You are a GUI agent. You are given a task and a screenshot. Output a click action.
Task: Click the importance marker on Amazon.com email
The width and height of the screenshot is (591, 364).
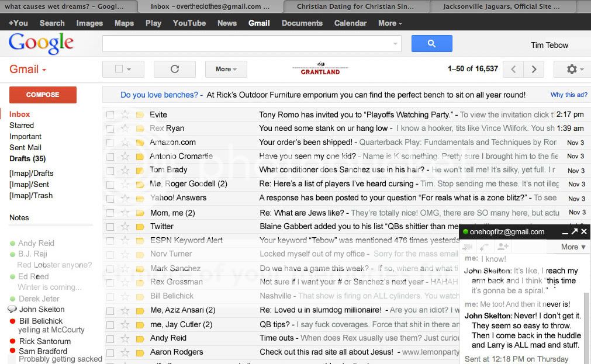click(140, 143)
